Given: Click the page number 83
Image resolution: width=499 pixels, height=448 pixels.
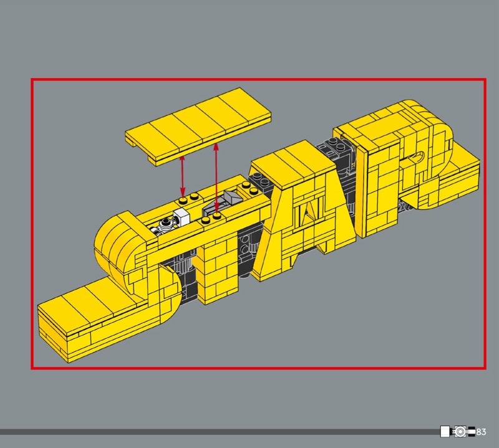Looking at the screenshot, I should coord(482,432).
